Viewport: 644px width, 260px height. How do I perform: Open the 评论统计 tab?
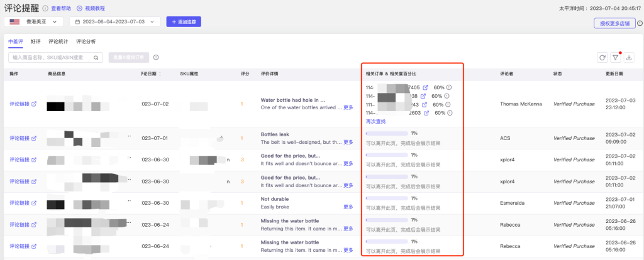(58, 41)
